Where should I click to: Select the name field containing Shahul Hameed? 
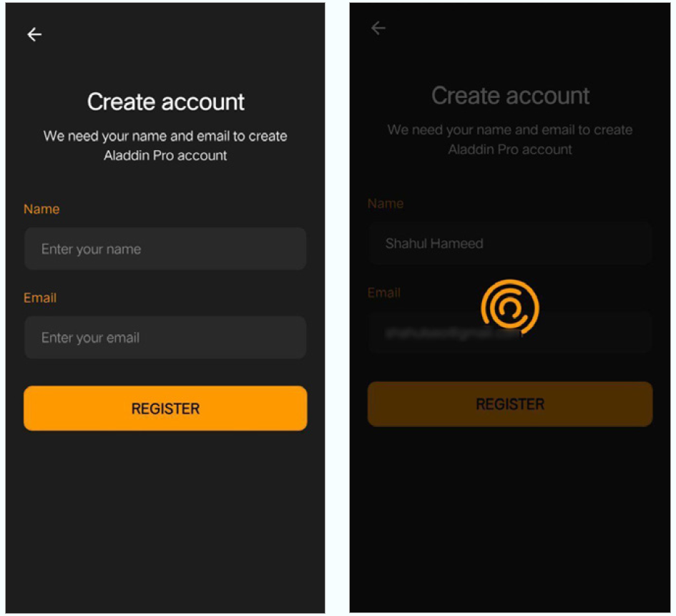point(510,243)
